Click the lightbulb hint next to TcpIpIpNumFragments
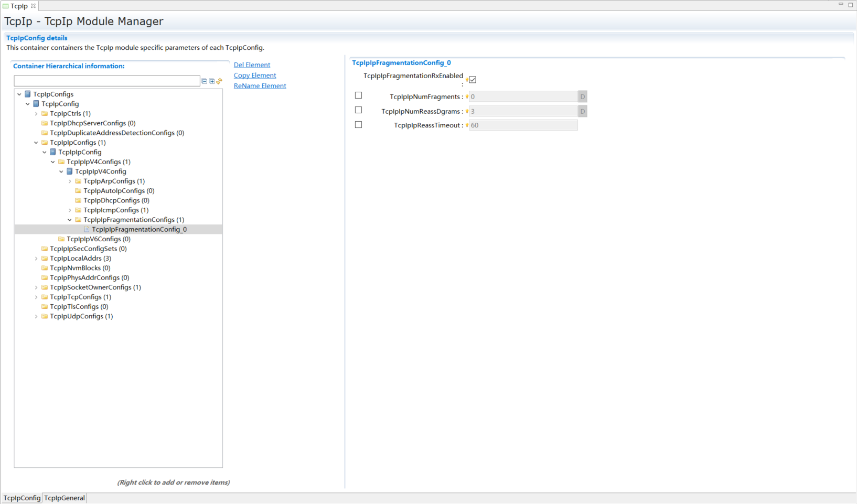Screen dimensions: 857x504 pos(467,97)
